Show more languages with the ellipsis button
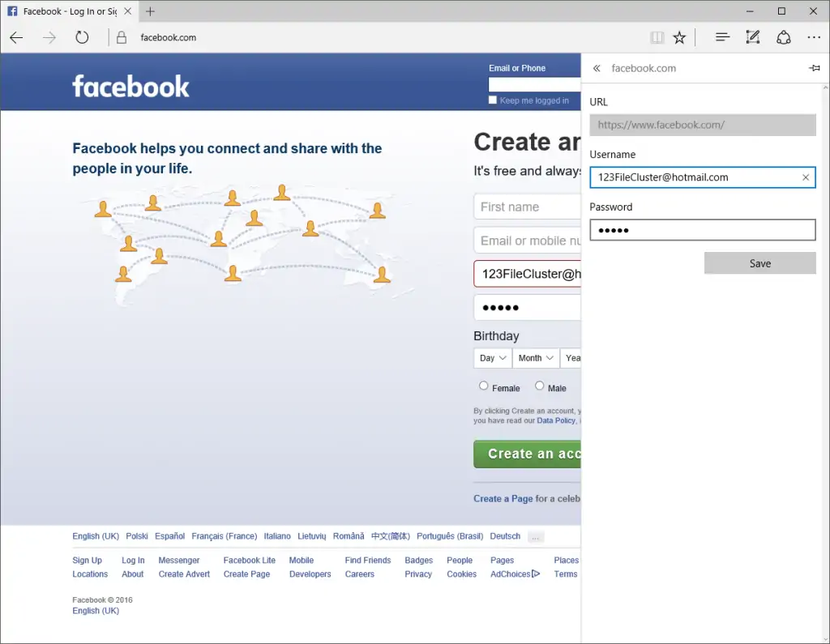 536,536
